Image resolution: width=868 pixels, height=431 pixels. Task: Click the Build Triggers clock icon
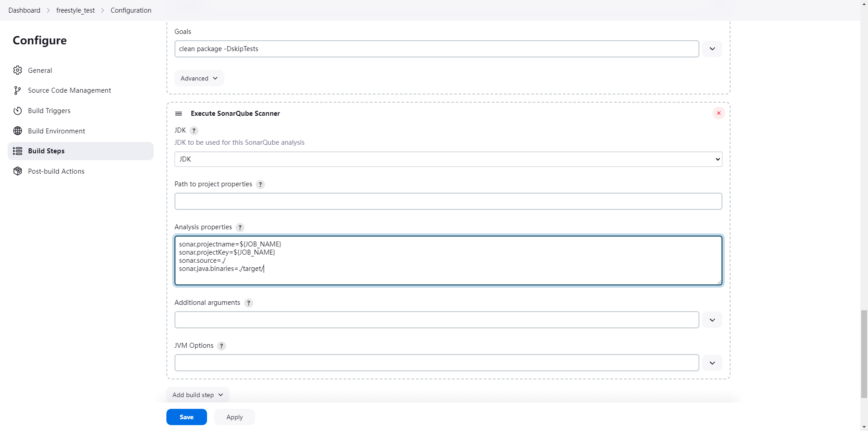pos(18,111)
